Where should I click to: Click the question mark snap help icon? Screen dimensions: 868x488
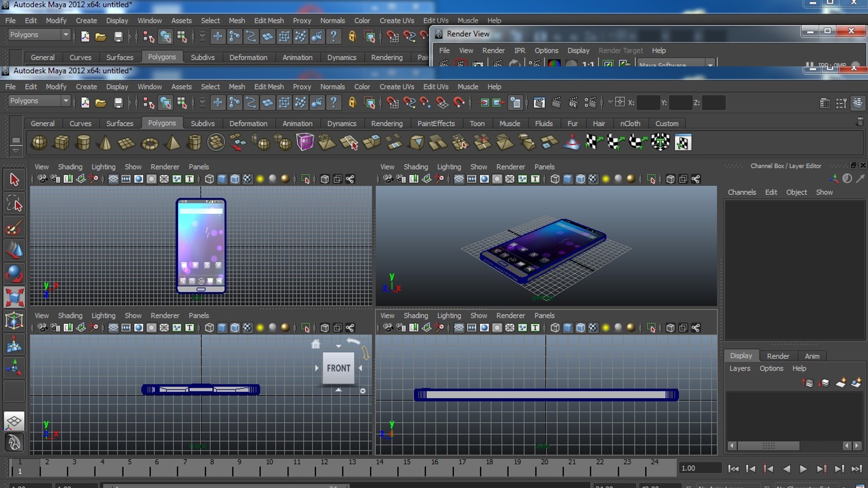tap(334, 103)
